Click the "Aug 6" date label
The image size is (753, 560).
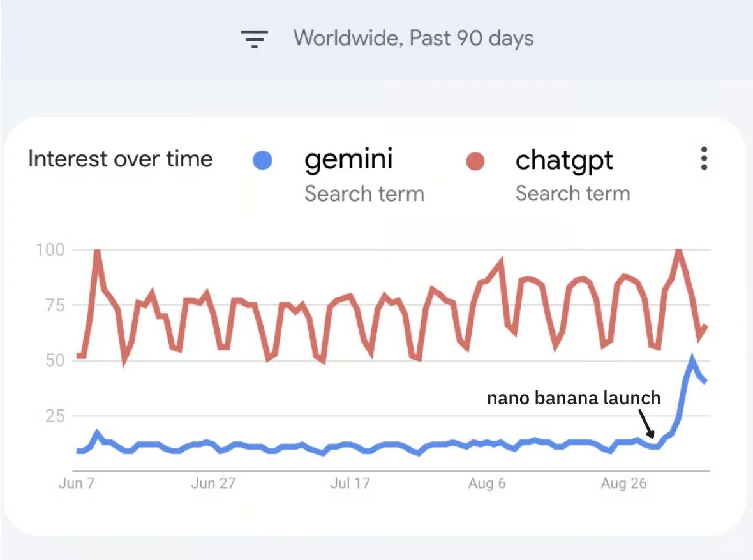pyautogui.click(x=487, y=483)
